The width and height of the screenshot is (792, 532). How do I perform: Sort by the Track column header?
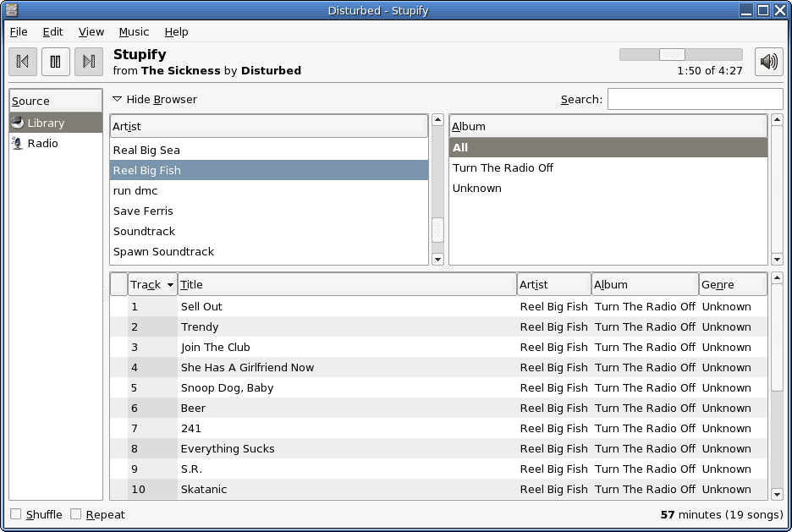(x=152, y=285)
